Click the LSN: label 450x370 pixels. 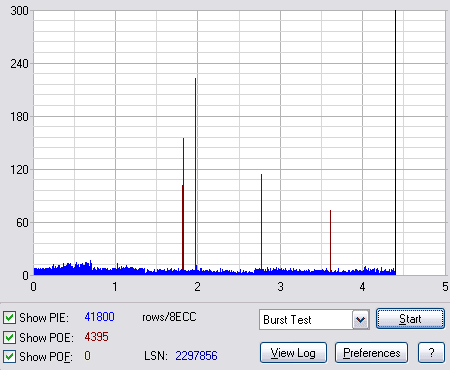click(156, 356)
